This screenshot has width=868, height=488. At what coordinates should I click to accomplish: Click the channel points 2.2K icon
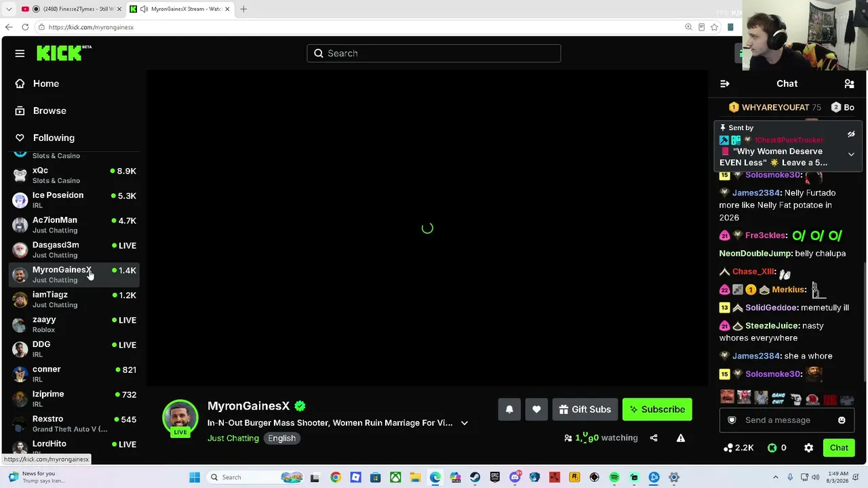728,448
